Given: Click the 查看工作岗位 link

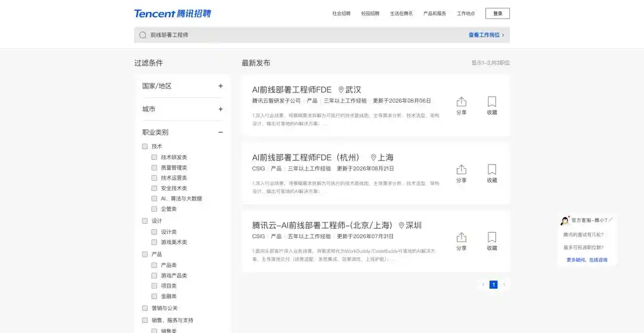Looking at the screenshot, I should coord(487,35).
